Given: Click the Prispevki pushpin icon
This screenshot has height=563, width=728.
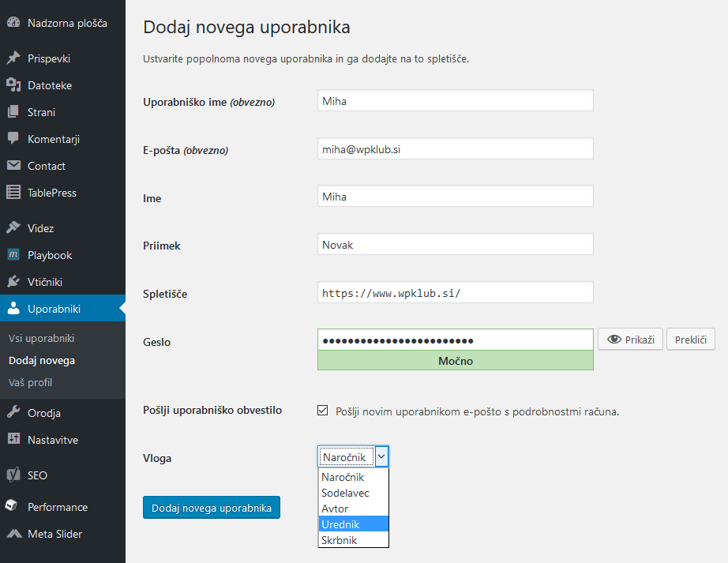Looking at the screenshot, I should click(13, 58).
